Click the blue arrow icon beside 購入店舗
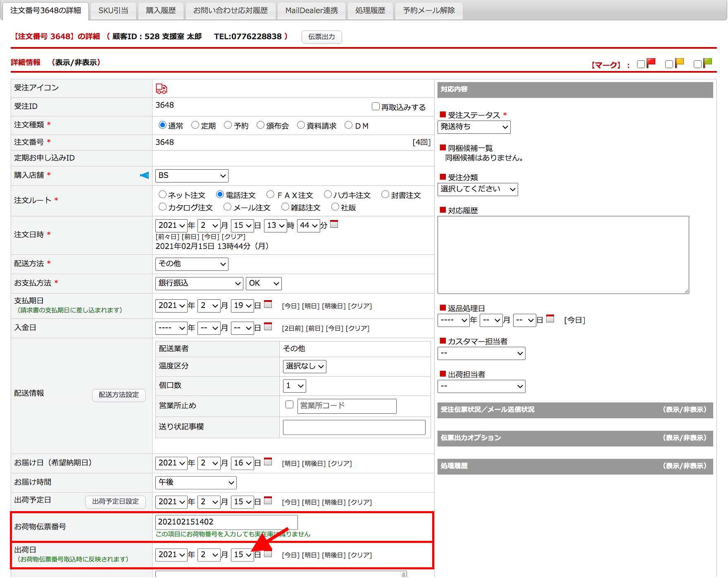The image size is (728, 578). (144, 175)
